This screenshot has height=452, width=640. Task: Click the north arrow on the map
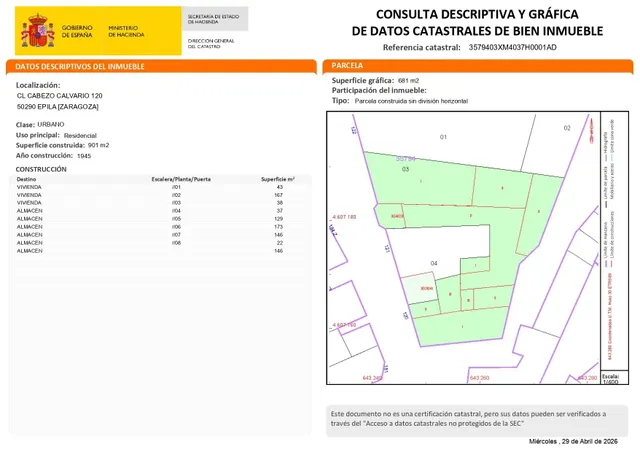pyautogui.click(x=591, y=130)
